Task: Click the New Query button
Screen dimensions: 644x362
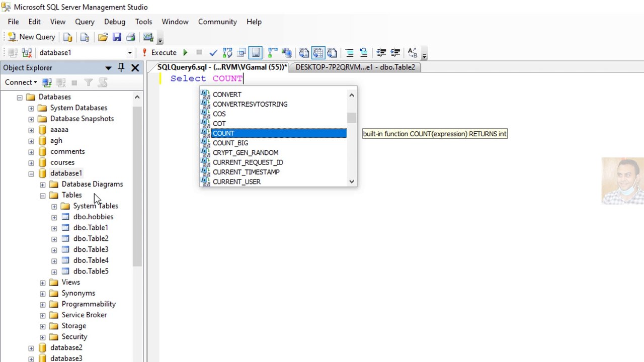Action: [x=31, y=37]
